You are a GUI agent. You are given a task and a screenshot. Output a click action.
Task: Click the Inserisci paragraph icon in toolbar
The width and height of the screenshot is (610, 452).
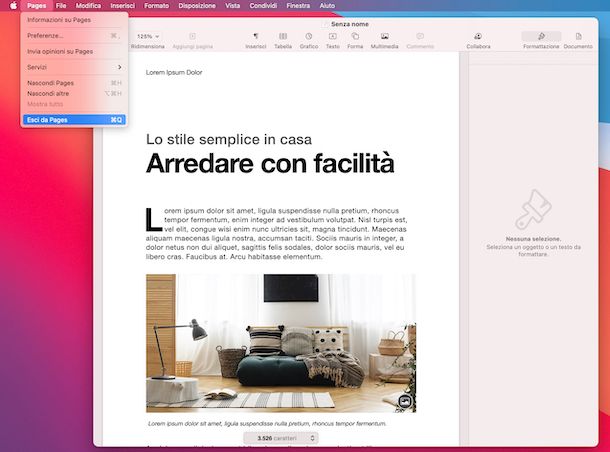point(256,36)
